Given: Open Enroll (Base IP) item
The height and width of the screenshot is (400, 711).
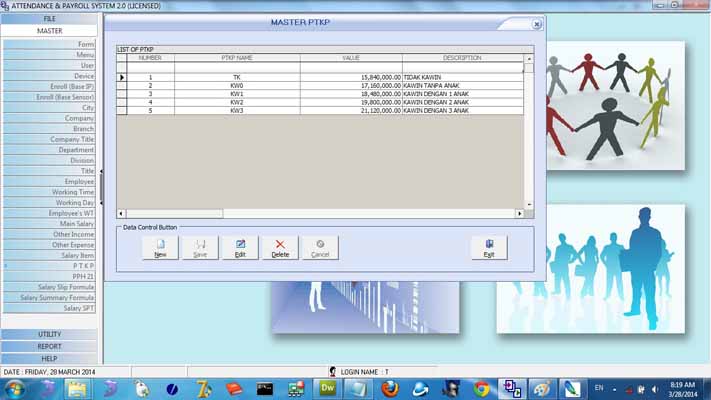Looking at the screenshot, I should tap(49, 86).
